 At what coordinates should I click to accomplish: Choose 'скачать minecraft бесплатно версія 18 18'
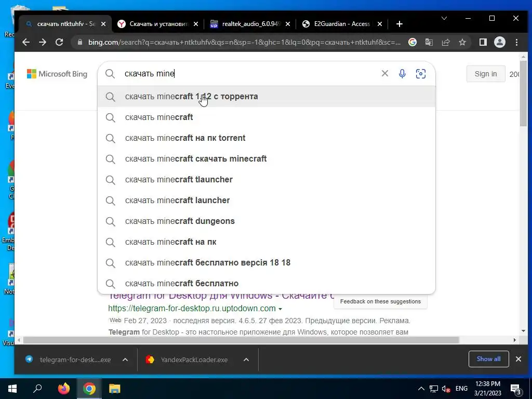(x=267, y=262)
